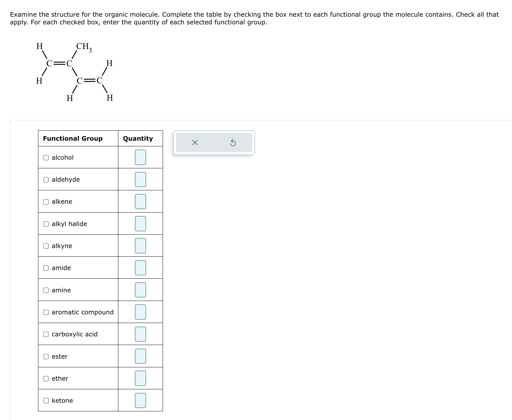This screenshot has height=420, width=512.
Task: Check the amine functional group box
Action: (46, 290)
